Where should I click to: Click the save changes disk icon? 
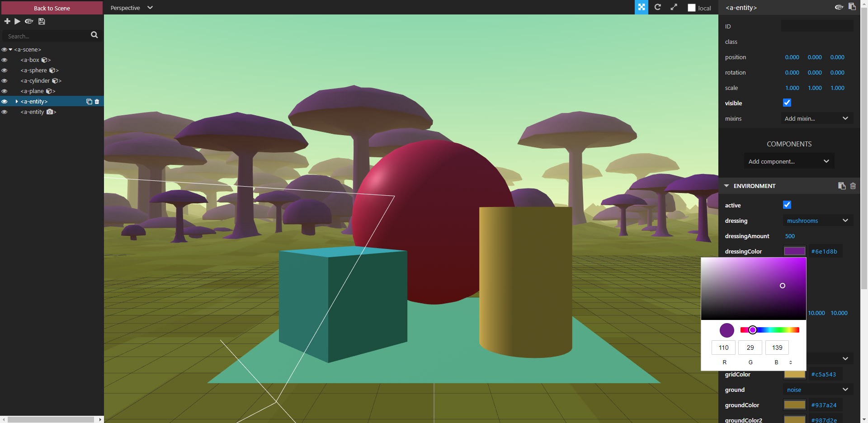pos(42,21)
